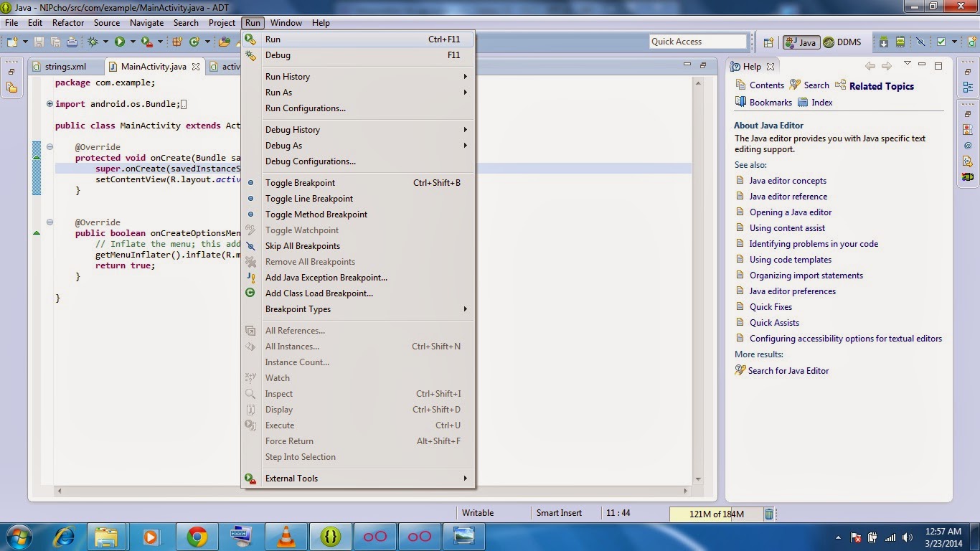Click the Run External Tools toolbar icon
980x551 pixels.
(x=146, y=42)
